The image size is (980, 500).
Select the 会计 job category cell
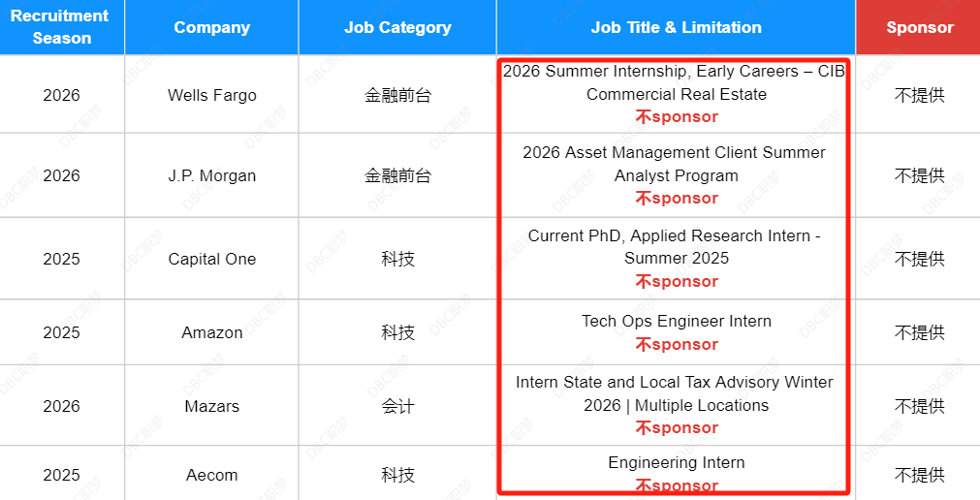(397, 406)
